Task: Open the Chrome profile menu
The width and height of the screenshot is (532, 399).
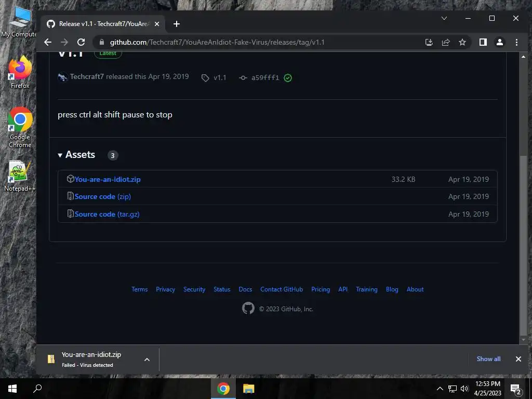Action: point(500,42)
